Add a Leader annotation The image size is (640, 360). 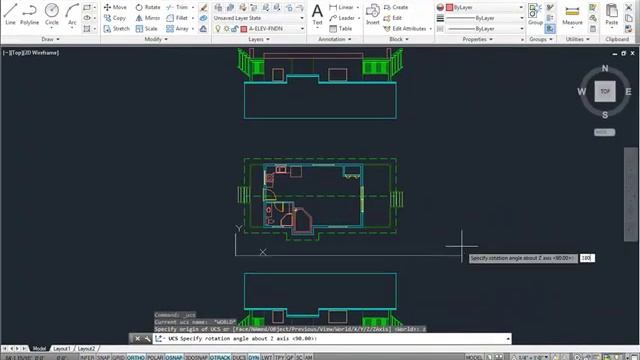click(x=342, y=18)
